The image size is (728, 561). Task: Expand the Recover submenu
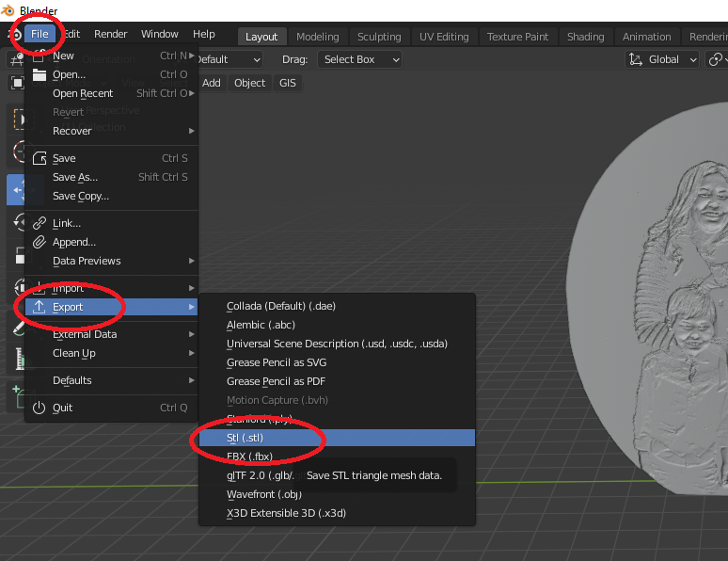click(111, 131)
